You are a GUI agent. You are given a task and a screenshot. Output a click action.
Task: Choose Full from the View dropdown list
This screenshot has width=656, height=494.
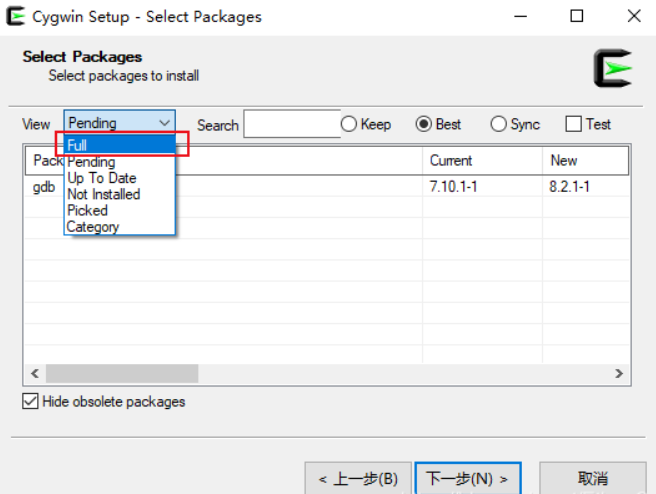click(x=120, y=145)
